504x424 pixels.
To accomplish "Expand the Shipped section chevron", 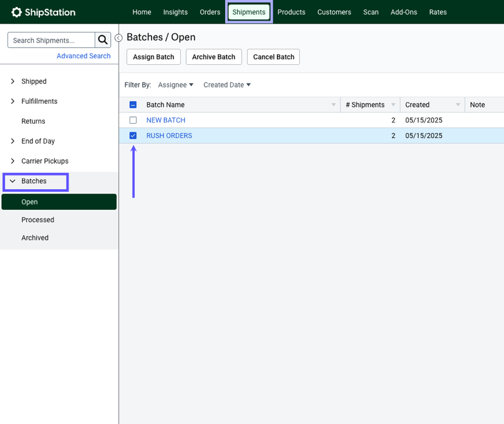I will click(12, 81).
